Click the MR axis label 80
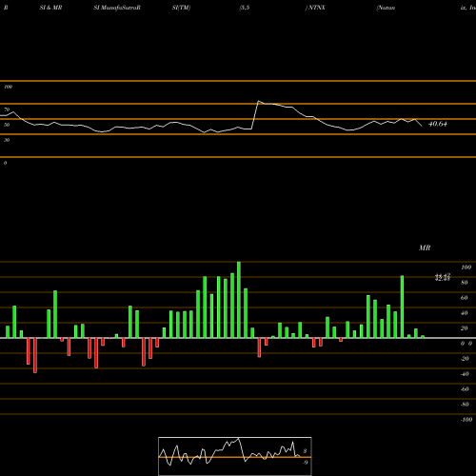Image resolution: width=476 pixels, height=476 pixels. coord(465,283)
